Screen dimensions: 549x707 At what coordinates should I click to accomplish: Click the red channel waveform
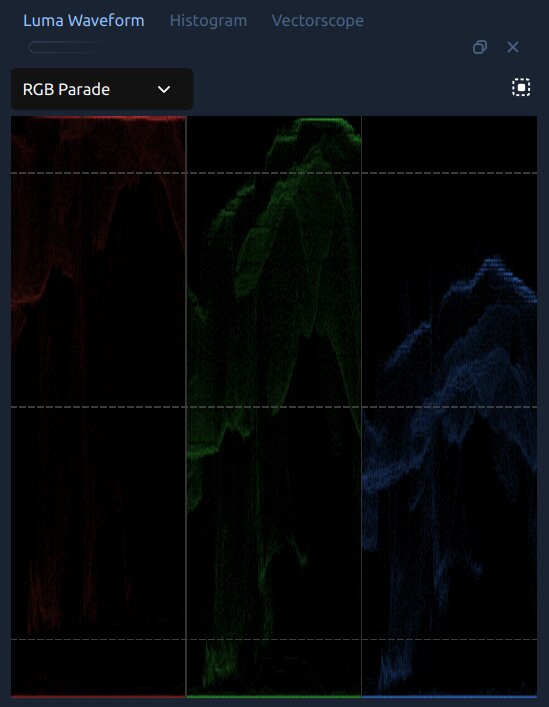pos(98,407)
